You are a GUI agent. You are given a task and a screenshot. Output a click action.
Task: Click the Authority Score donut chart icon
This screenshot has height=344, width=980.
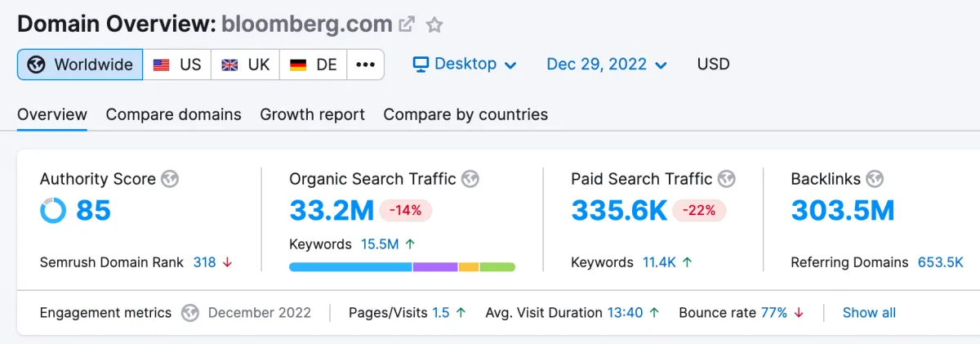[53, 211]
